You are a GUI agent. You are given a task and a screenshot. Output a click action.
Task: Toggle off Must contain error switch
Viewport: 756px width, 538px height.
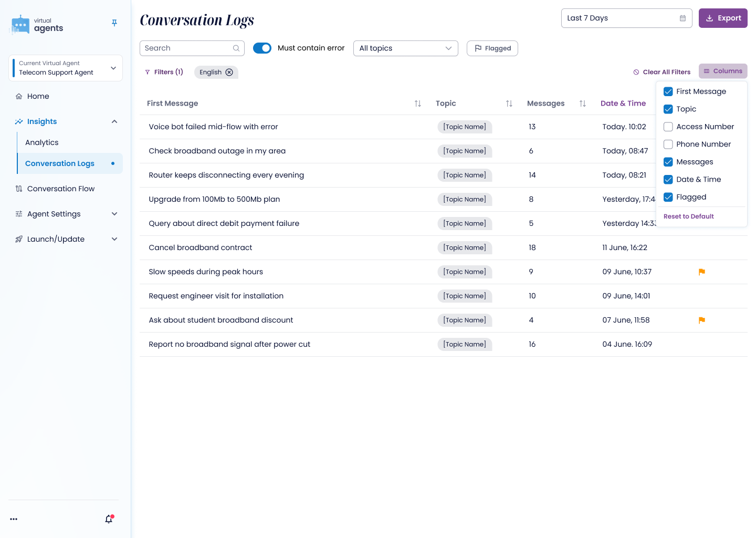tap(262, 48)
